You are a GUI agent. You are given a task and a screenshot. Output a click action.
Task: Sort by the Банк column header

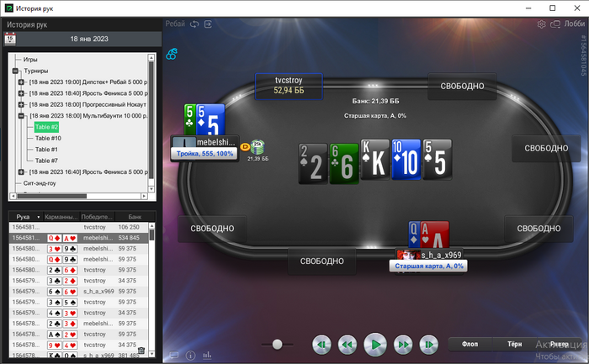[x=135, y=217]
